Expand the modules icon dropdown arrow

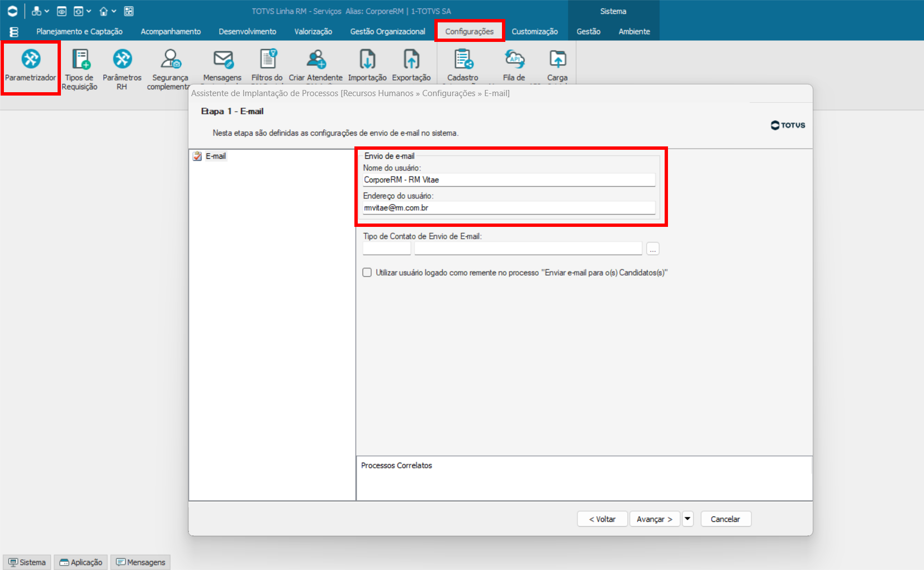(47, 11)
